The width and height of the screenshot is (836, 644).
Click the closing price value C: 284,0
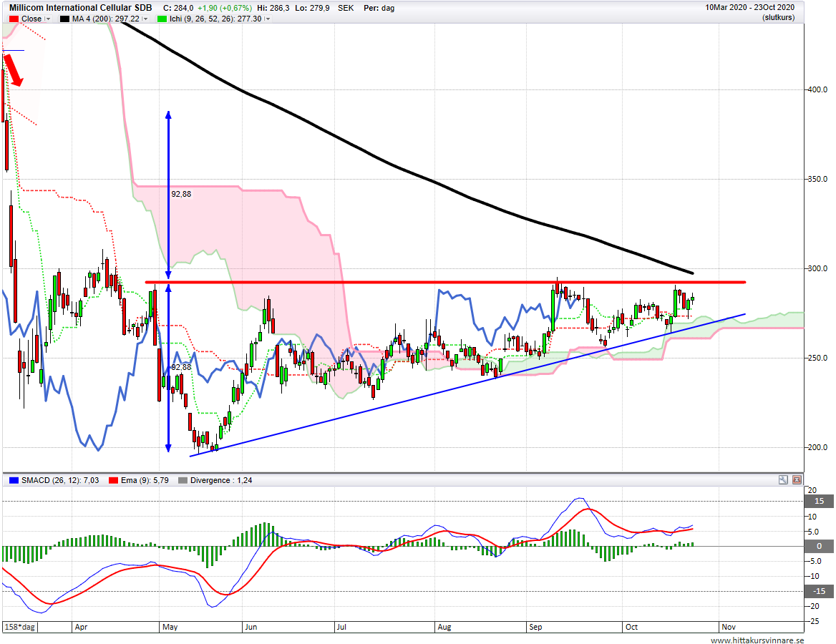(x=178, y=8)
